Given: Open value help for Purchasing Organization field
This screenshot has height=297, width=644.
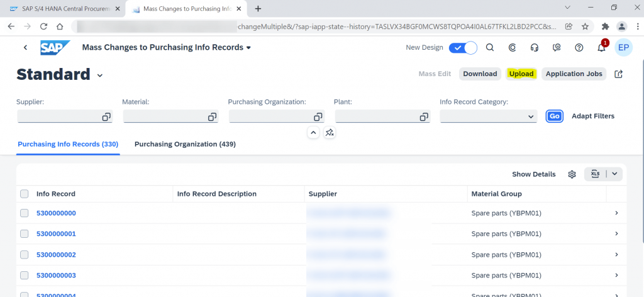Looking at the screenshot, I should coord(318,116).
